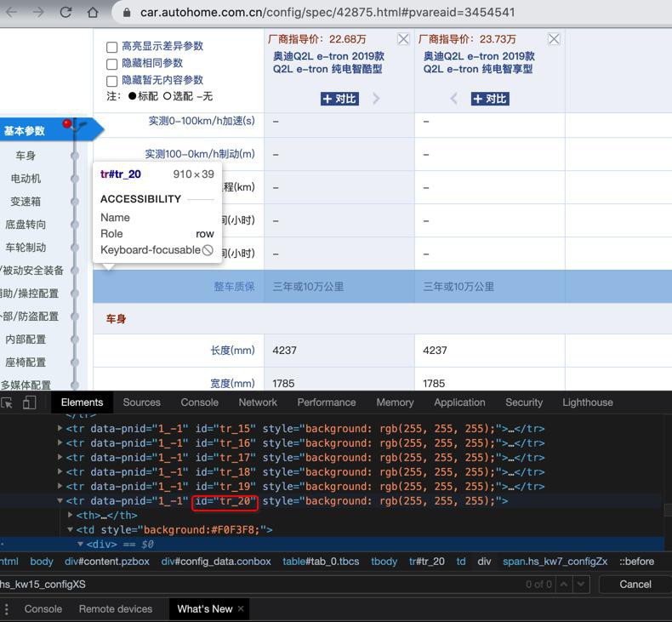Screen dimensions: 672x622
Task: Expand the tr_17 row node
Action: coord(60,457)
